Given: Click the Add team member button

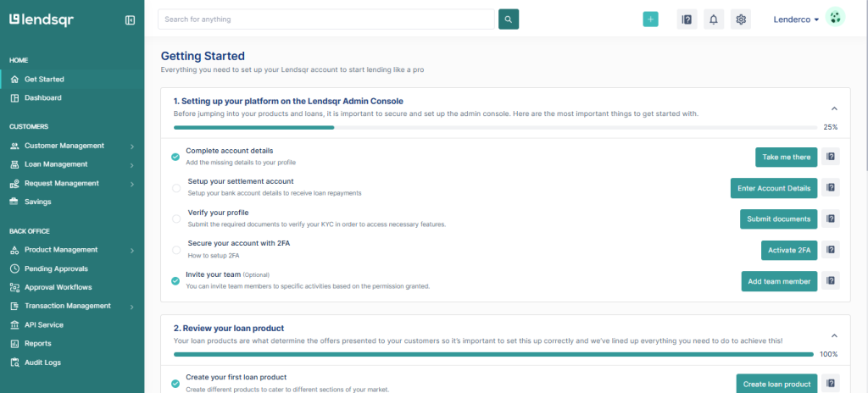Looking at the screenshot, I should coord(779,280).
